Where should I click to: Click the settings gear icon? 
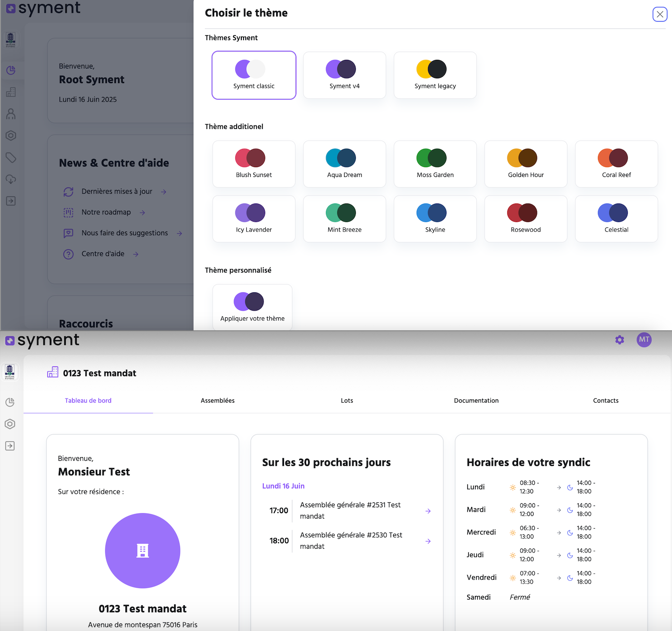point(620,340)
